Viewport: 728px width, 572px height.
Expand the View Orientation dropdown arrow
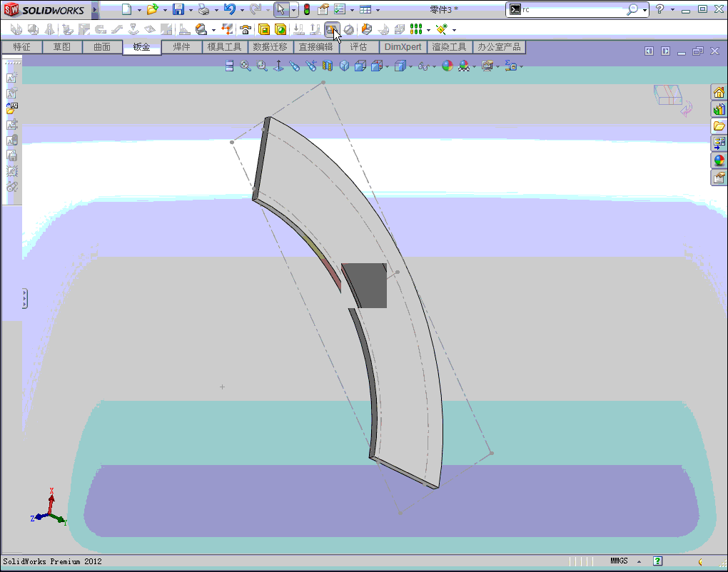tap(388, 67)
